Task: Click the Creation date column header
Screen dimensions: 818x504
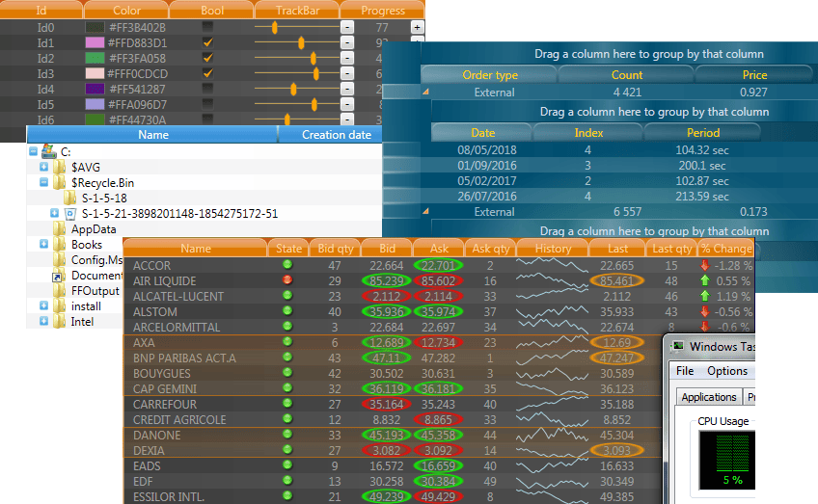Action: pos(336,135)
